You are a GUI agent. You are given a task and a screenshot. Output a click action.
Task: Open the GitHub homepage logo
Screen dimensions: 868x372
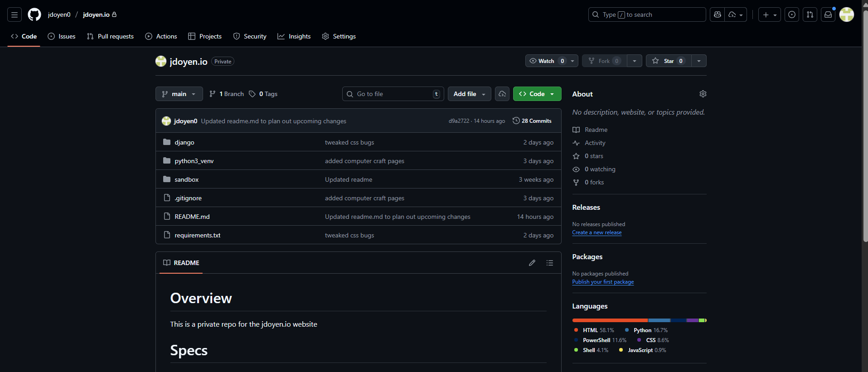tap(34, 14)
